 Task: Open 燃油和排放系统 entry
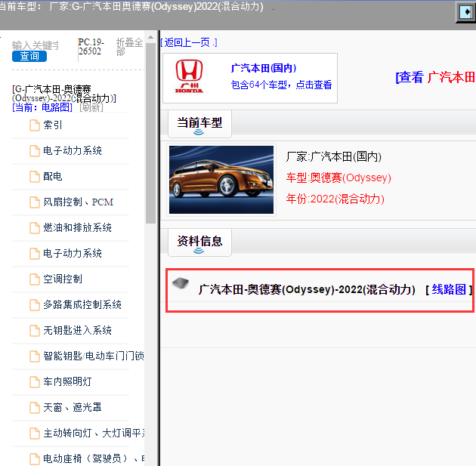tap(77, 227)
